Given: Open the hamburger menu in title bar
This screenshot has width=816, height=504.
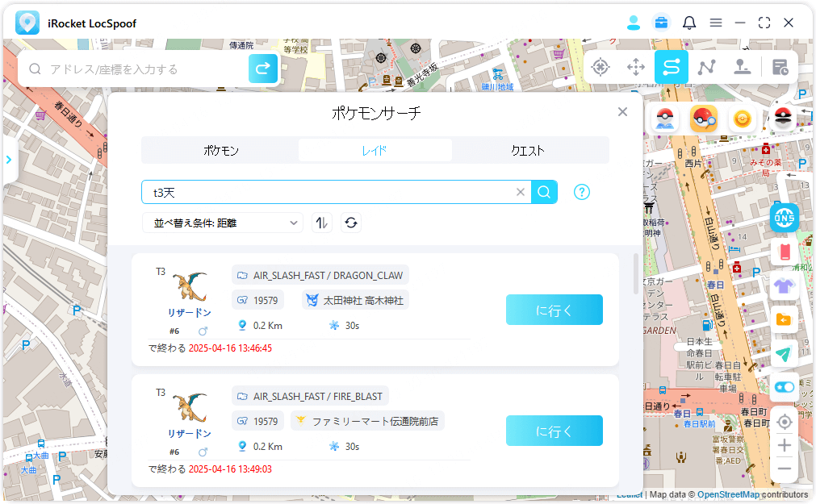Looking at the screenshot, I should pos(716,23).
